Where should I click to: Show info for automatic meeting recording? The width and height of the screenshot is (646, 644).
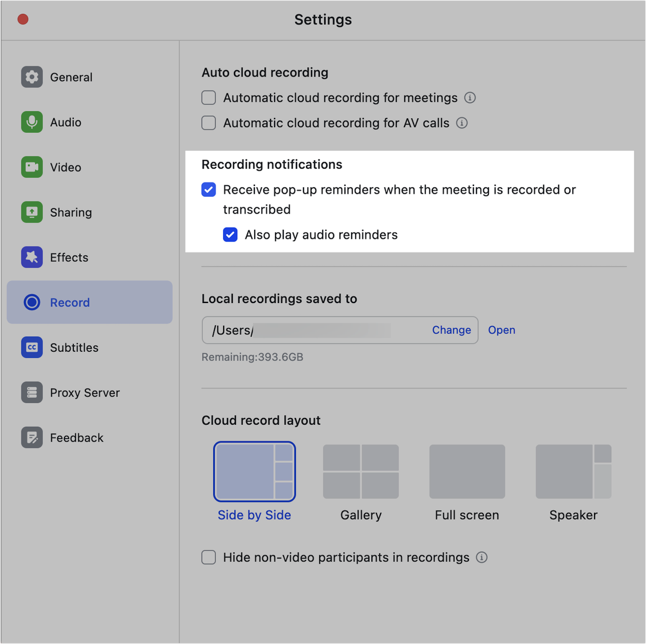click(470, 98)
